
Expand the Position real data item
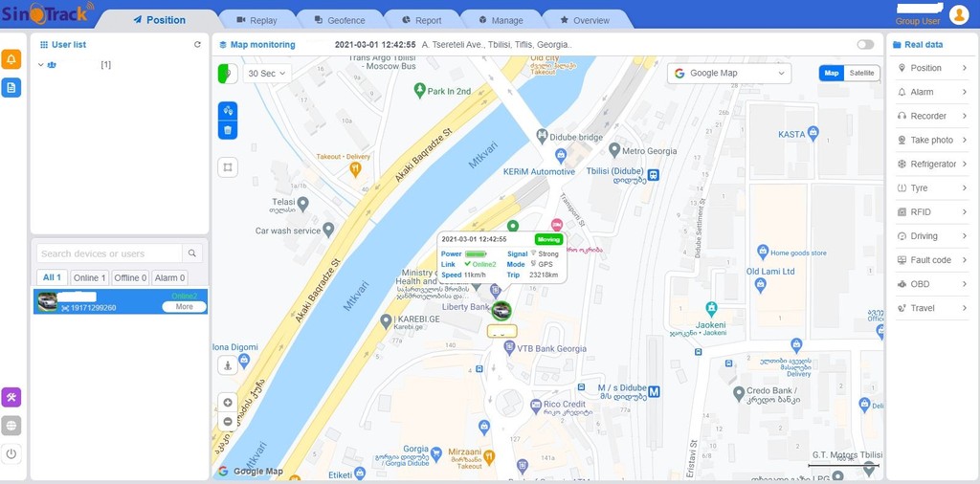pyautogui.click(x=932, y=68)
